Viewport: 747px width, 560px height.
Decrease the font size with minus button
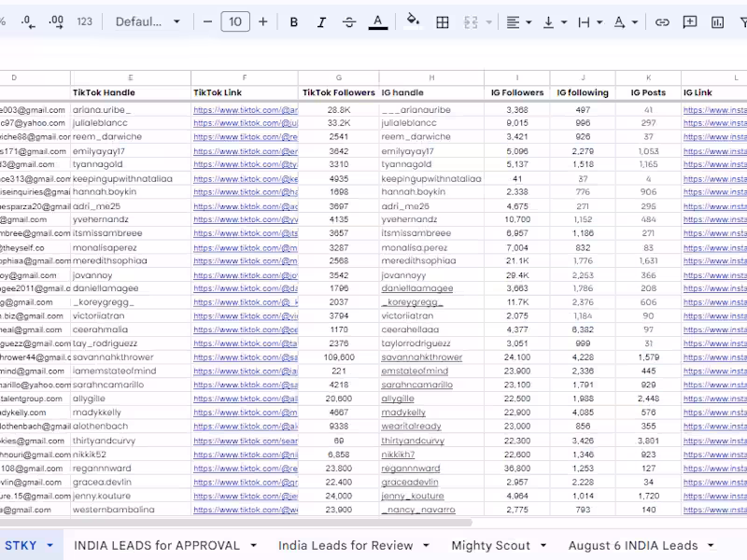[x=207, y=21]
